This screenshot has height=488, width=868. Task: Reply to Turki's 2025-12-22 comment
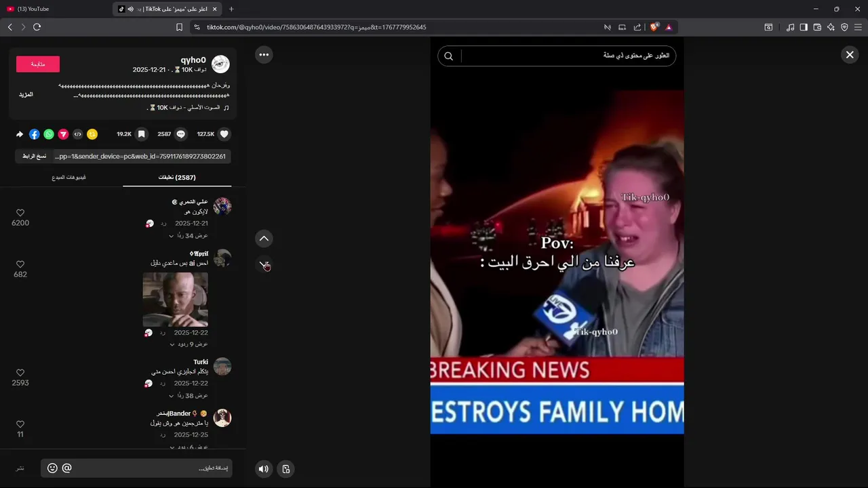(x=163, y=384)
